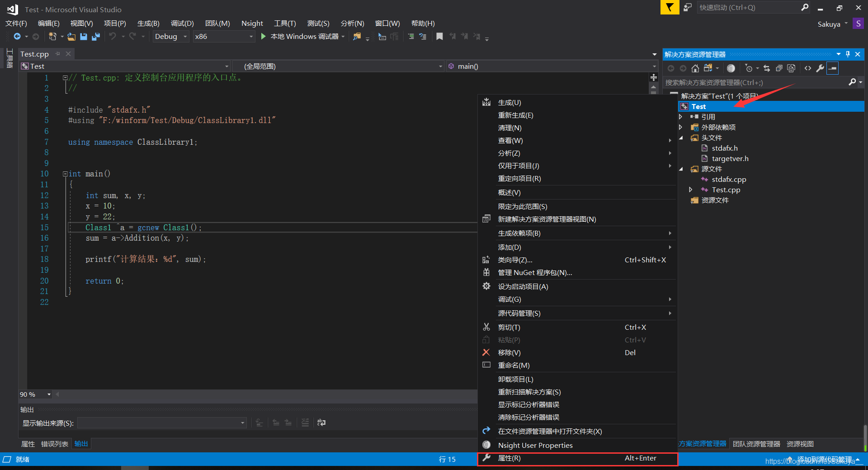This screenshot has width=868, height=470.
Task: Click the editor split handle above scrollbar
Action: [x=654, y=77]
